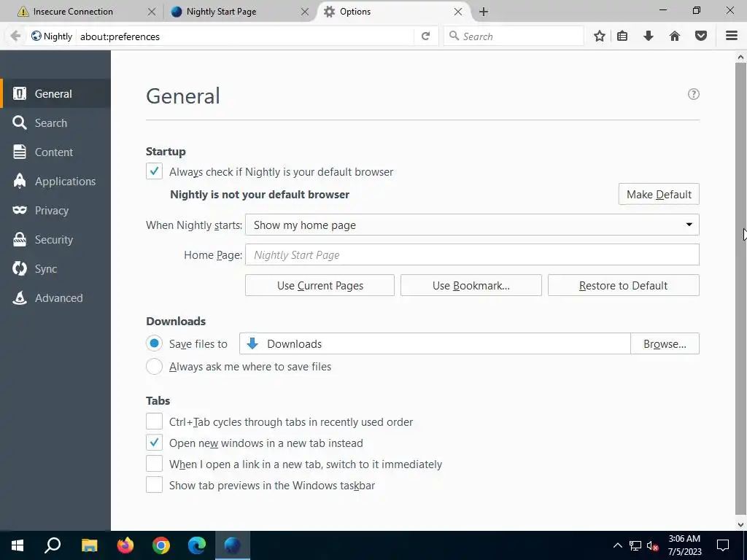Open Windows Start menu
This screenshot has width=747, height=560.
[18, 545]
